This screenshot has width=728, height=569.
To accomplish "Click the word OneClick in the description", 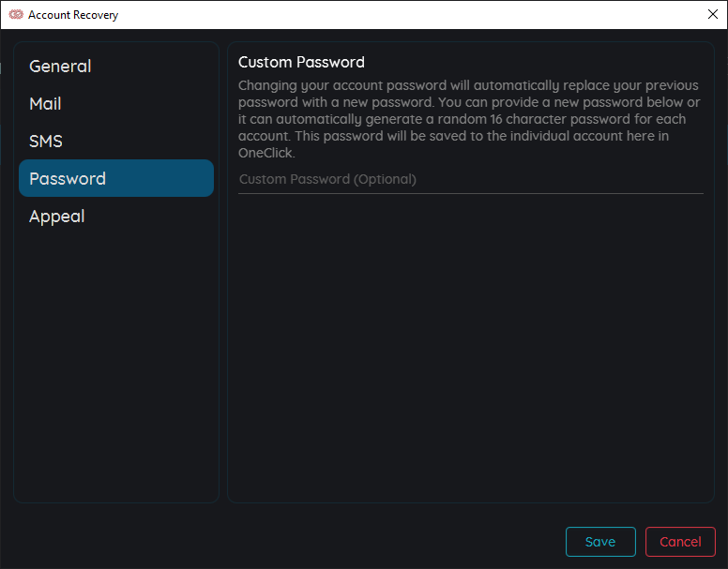I will point(265,153).
